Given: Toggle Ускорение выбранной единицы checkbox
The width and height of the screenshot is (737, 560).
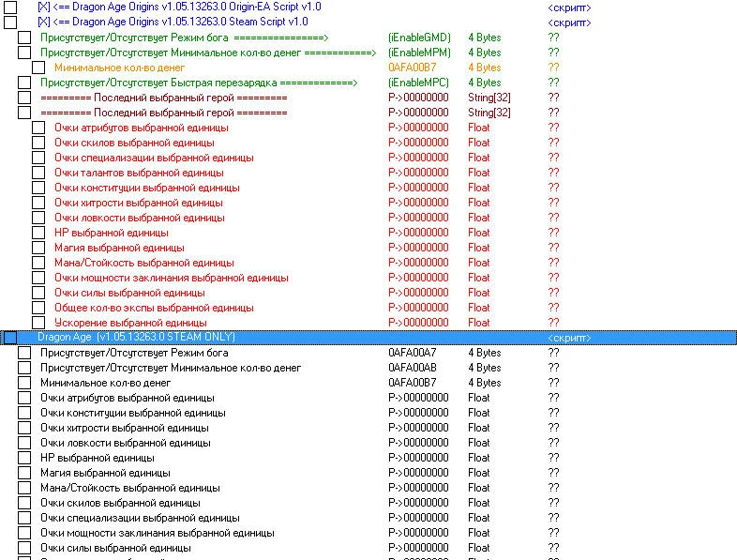Looking at the screenshot, I should click(38, 323).
